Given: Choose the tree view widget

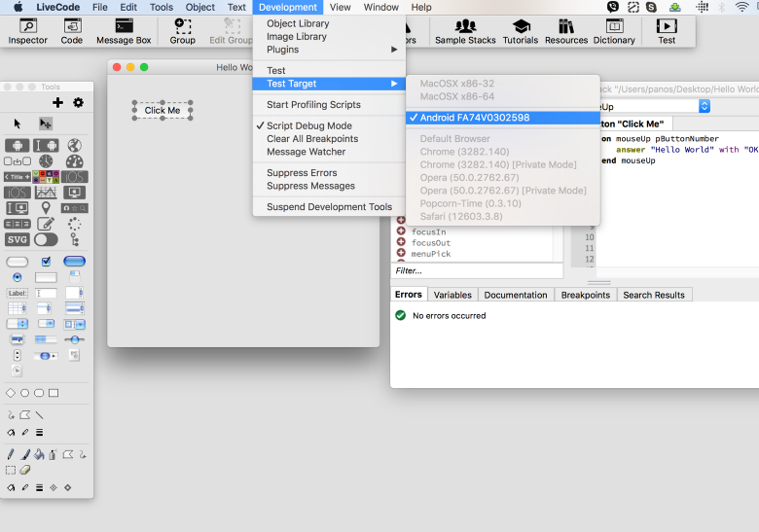Looking at the screenshot, I should click(74, 239).
